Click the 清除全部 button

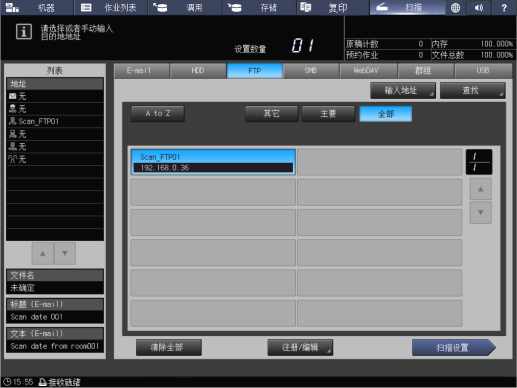coord(169,347)
